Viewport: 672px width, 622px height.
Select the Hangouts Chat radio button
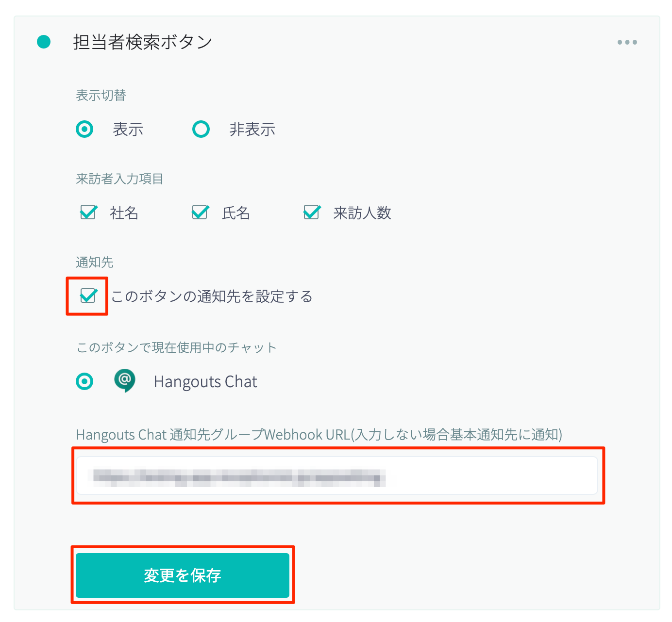84,381
